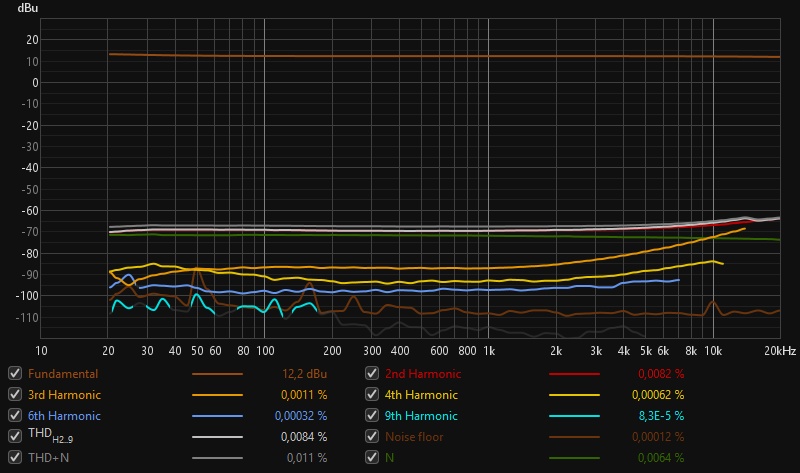800x473 pixels.
Task: Click the 20kHz frequency axis label
Action: pyautogui.click(x=780, y=351)
